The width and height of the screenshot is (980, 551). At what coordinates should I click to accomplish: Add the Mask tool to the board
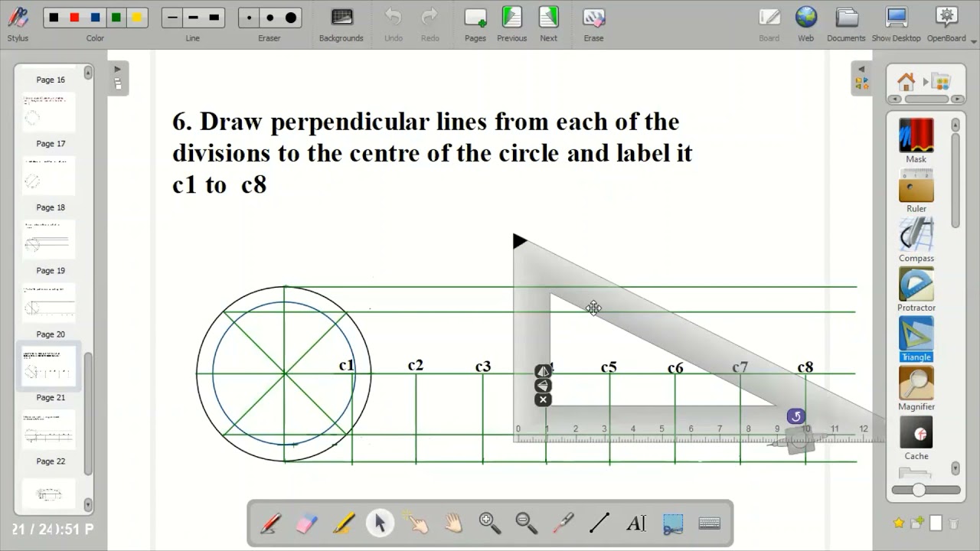(916, 141)
